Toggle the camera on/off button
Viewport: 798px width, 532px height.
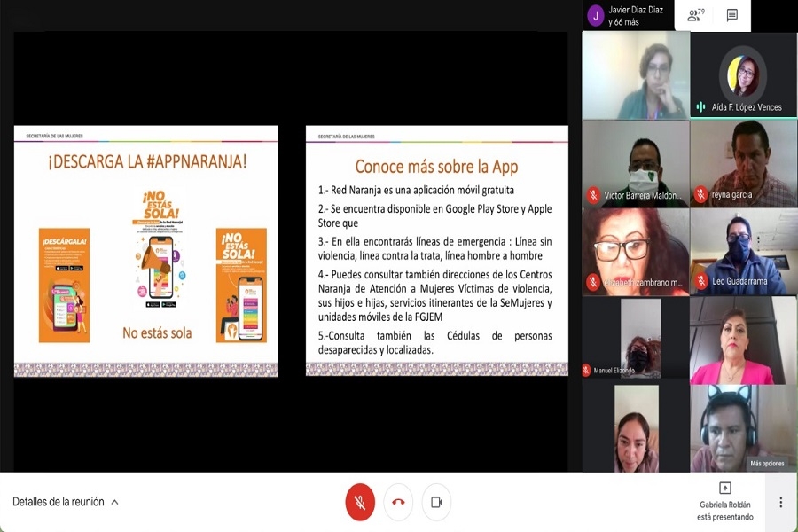[436, 502]
